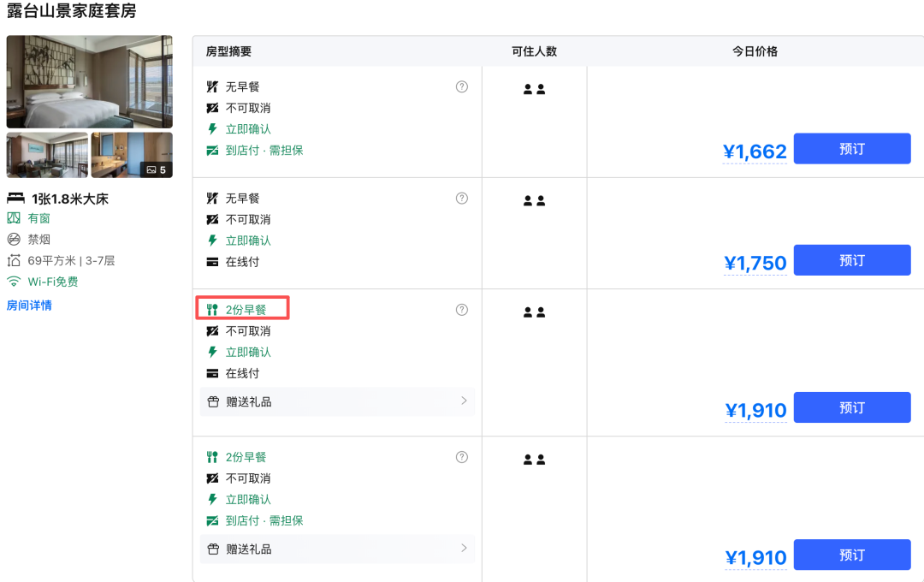Click the highlighted 2份早餐 label

pyautogui.click(x=246, y=310)
